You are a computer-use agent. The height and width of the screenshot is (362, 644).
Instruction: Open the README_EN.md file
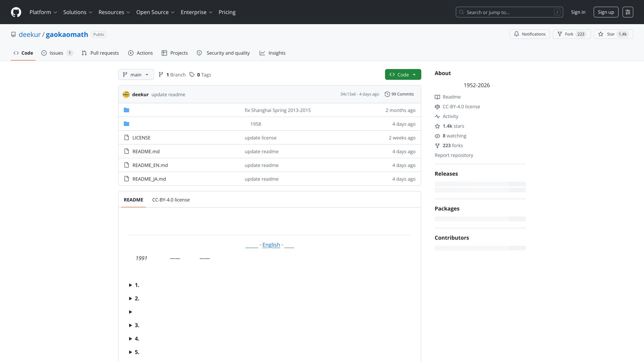click(x=150, y=165)
